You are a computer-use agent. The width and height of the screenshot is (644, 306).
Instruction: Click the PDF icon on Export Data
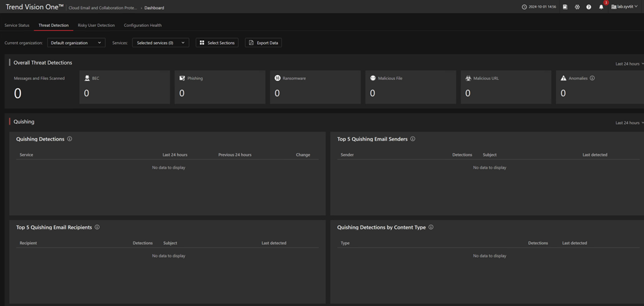pos(252,43)
